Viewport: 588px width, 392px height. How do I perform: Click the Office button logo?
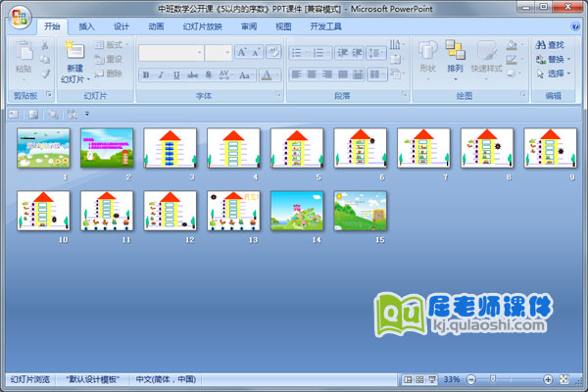17,17
